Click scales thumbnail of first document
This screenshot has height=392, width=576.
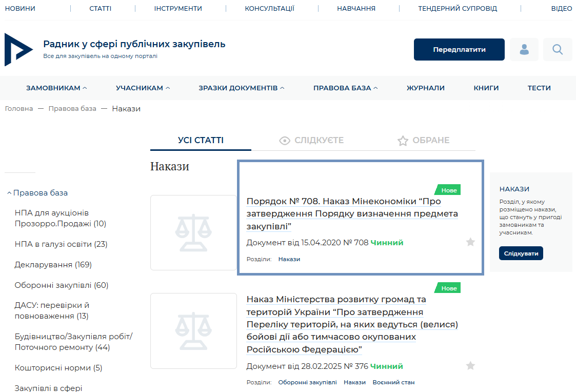click(193, 232)
